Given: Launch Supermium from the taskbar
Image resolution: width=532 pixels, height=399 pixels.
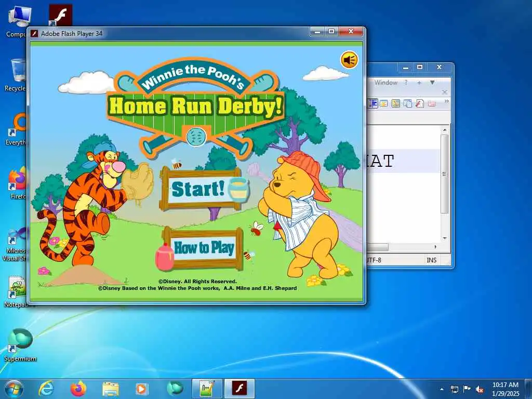Looking at the screenshot, I should [175, 389].
